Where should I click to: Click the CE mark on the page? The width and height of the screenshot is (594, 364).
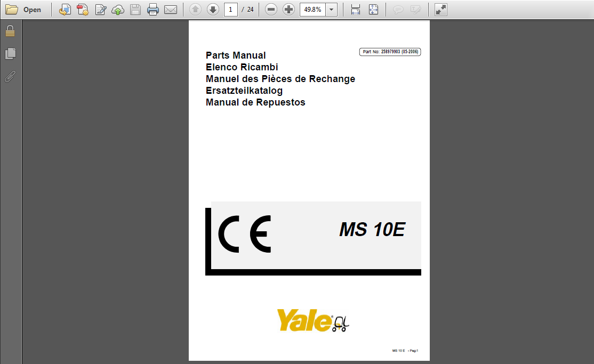245,234
